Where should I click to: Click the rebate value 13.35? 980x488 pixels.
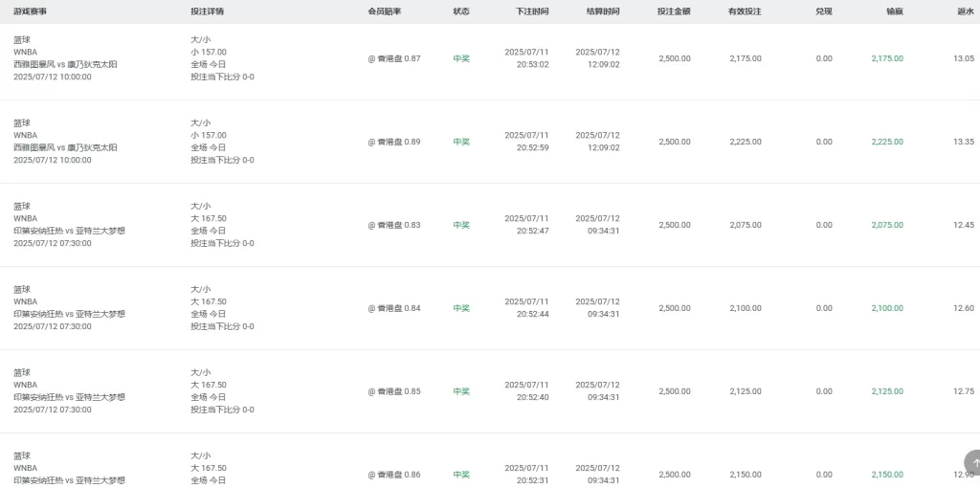(964, 142)
